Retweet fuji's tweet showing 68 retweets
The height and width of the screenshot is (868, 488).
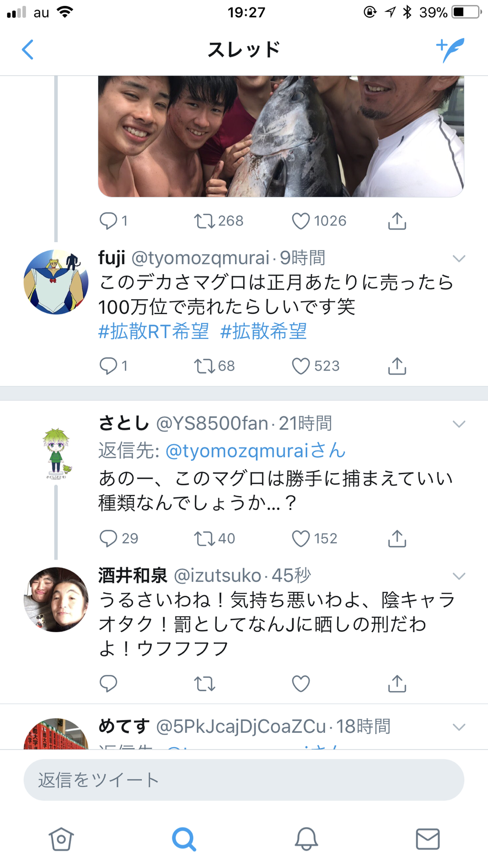point(204,366)
